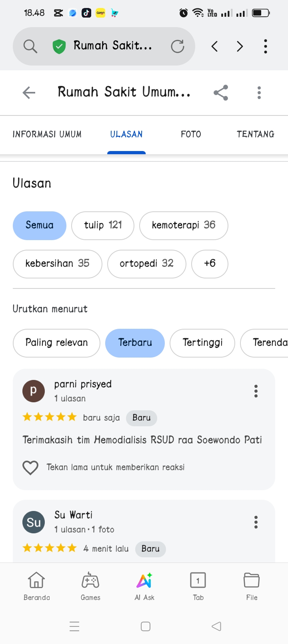The height and width of the screenshot is (644, 288).
Task: Reload the page with refresh icon
Action: tap(177, 46)
